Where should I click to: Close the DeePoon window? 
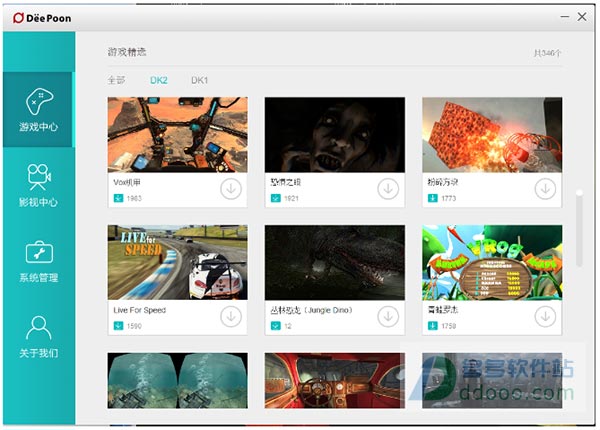582,16
